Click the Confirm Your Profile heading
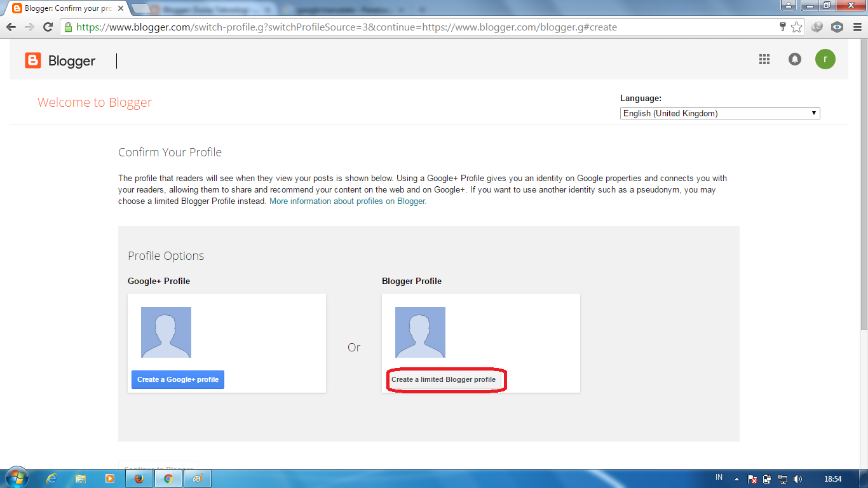The height and width of the screenshot is (488, 868). 170,152
